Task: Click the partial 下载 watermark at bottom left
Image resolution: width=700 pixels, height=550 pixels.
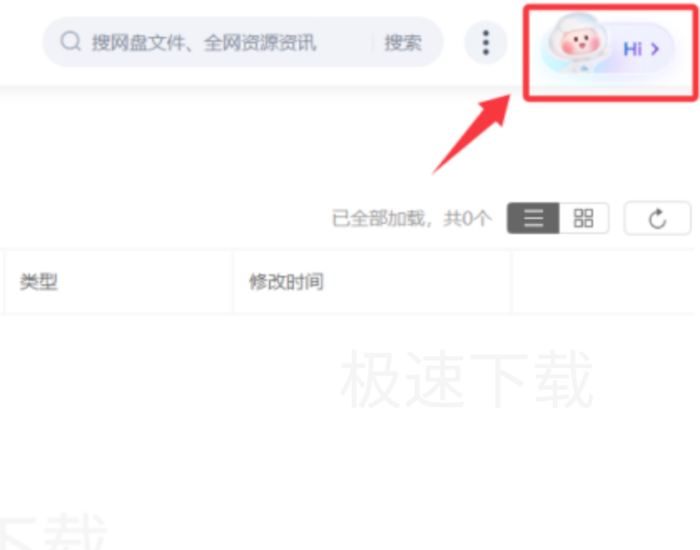Action: coord(53,531)
